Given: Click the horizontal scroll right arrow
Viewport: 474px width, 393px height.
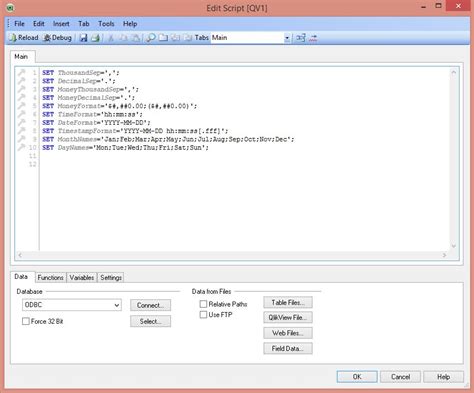Looking at the screenshot, I should point(444,255).
